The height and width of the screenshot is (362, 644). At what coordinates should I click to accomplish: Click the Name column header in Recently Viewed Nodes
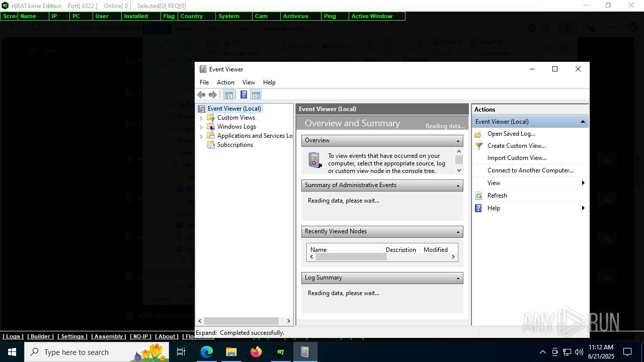pos(345,249)
